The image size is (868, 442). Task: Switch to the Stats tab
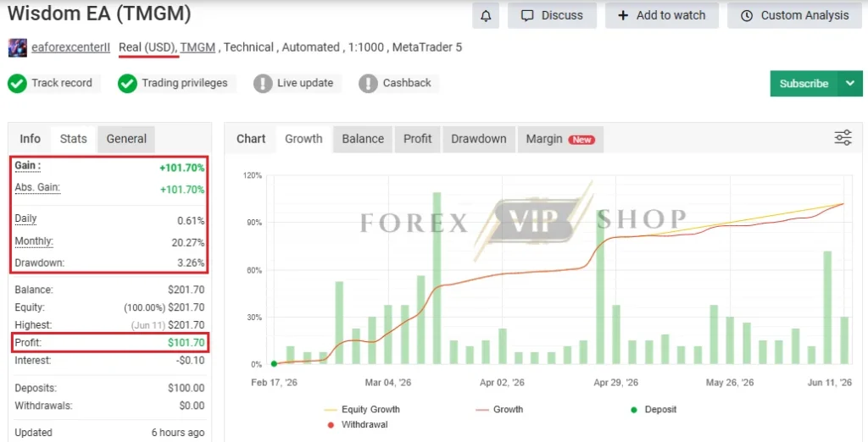click(x=74, y=139)
